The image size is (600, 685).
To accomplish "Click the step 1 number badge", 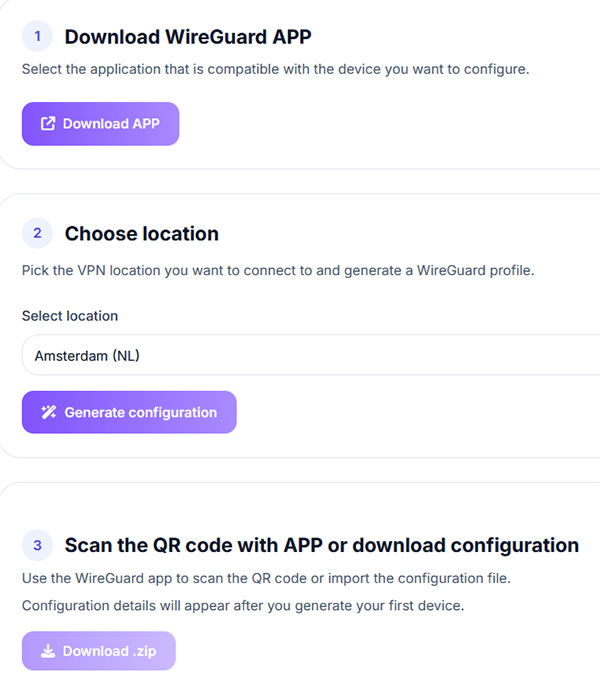I will click(37, 37).
